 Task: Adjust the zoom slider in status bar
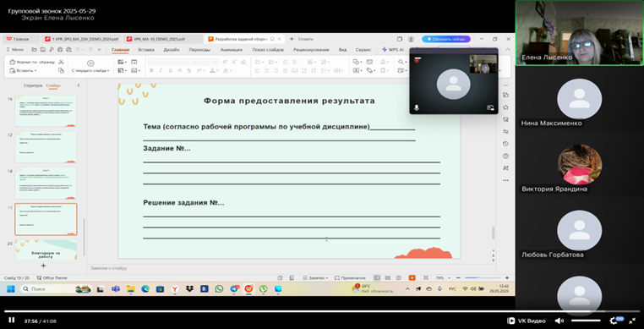(x=483, y=278)
